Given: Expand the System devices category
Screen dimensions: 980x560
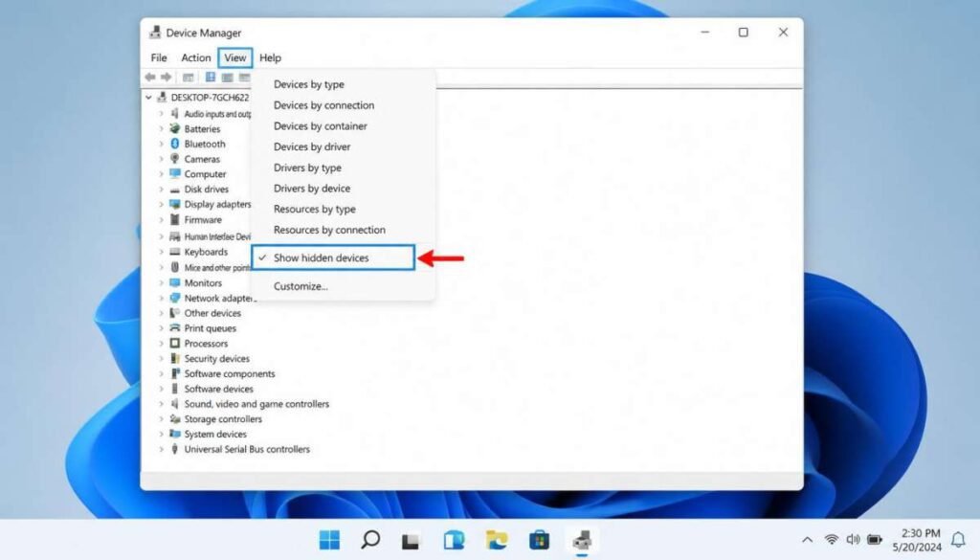Looking at the screenshot, I should pyautogui.click(x=161, y=434).
